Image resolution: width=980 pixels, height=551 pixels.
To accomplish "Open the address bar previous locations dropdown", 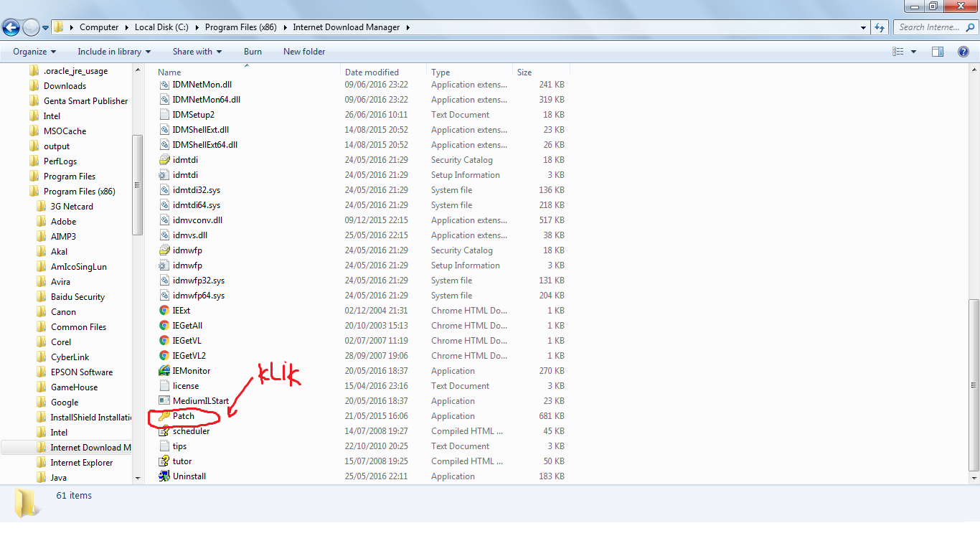I will [x=864, y=27].
